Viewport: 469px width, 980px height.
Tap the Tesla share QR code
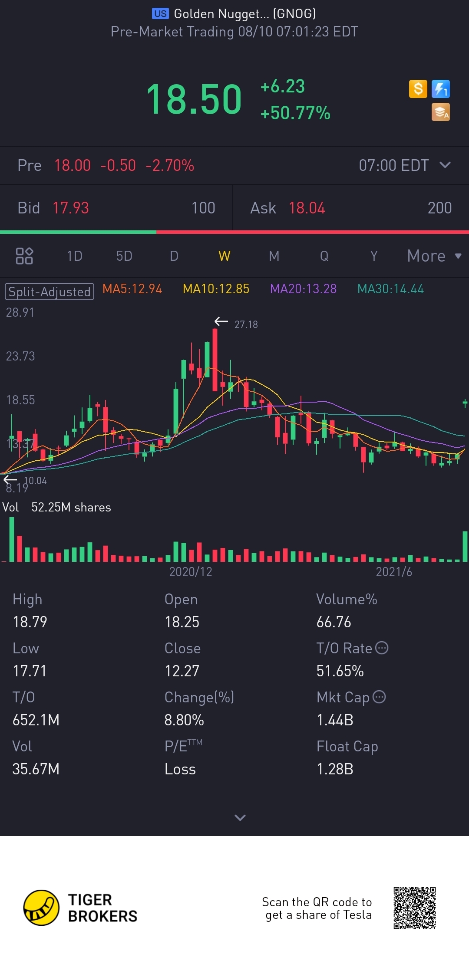pos(415,908)
